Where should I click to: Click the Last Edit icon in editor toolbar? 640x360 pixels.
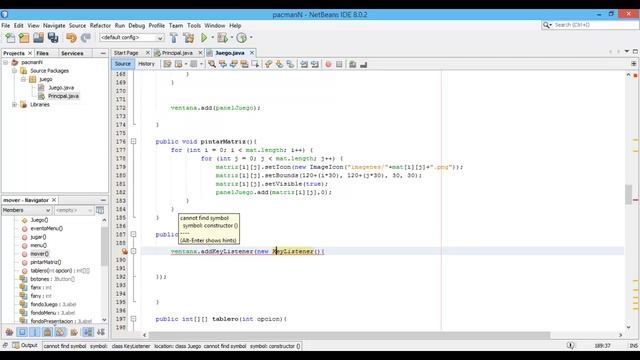pos(167,64)
